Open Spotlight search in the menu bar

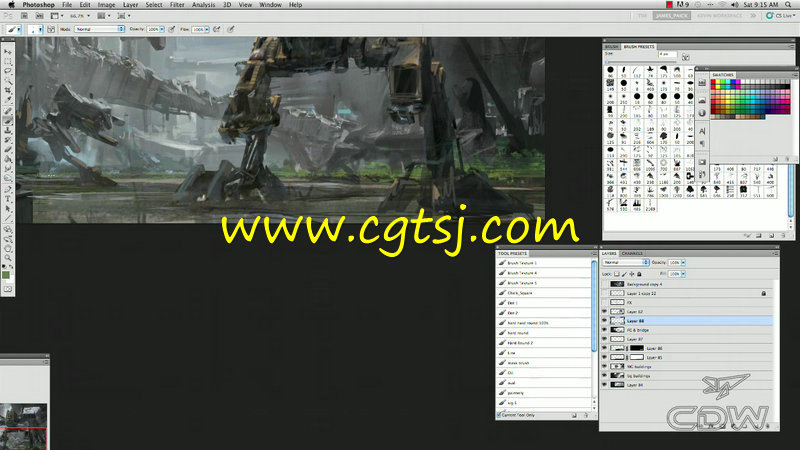coord(788,5)
